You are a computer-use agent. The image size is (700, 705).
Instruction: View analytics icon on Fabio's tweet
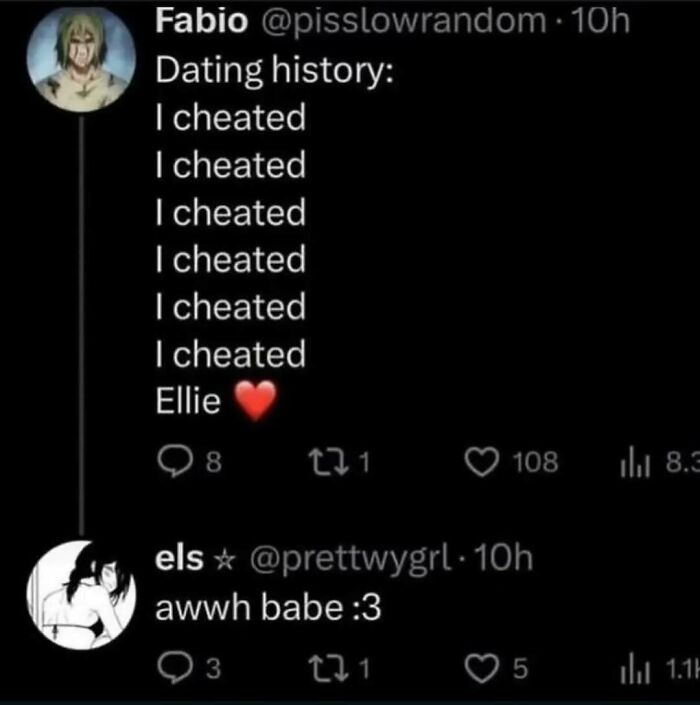[x=635, y=462]
